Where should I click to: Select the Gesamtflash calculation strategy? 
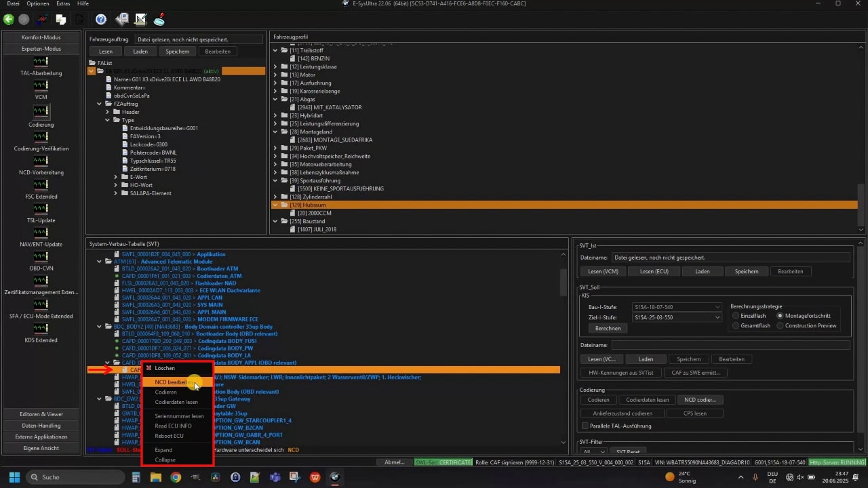[736, 326]
